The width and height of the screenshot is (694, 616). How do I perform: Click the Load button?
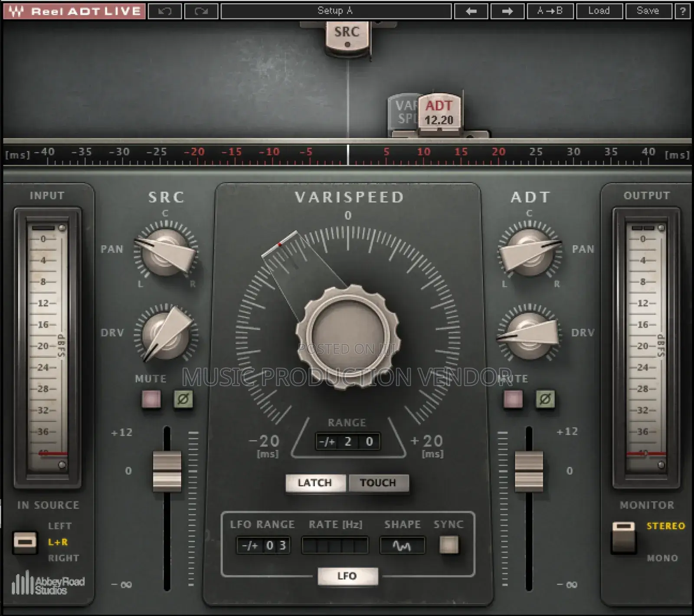coord(599,11)
